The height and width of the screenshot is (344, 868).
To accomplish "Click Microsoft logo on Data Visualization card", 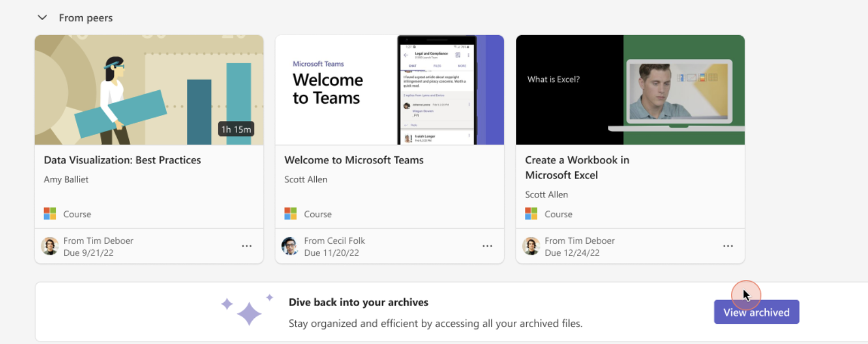I will pyautogui.click(x=50, y=214).
